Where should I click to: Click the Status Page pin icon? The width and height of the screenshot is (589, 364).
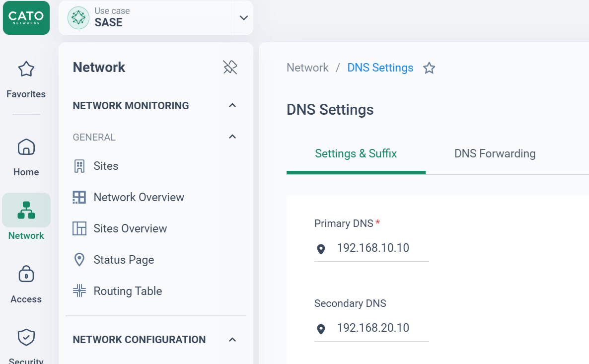pos(79,260)
